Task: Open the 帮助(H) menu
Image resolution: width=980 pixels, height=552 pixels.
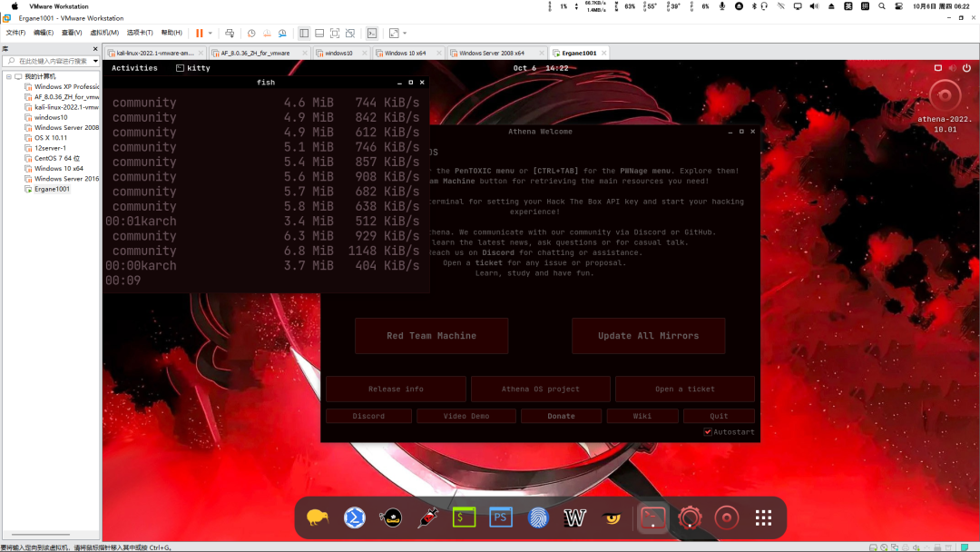Action: [171, 33]
